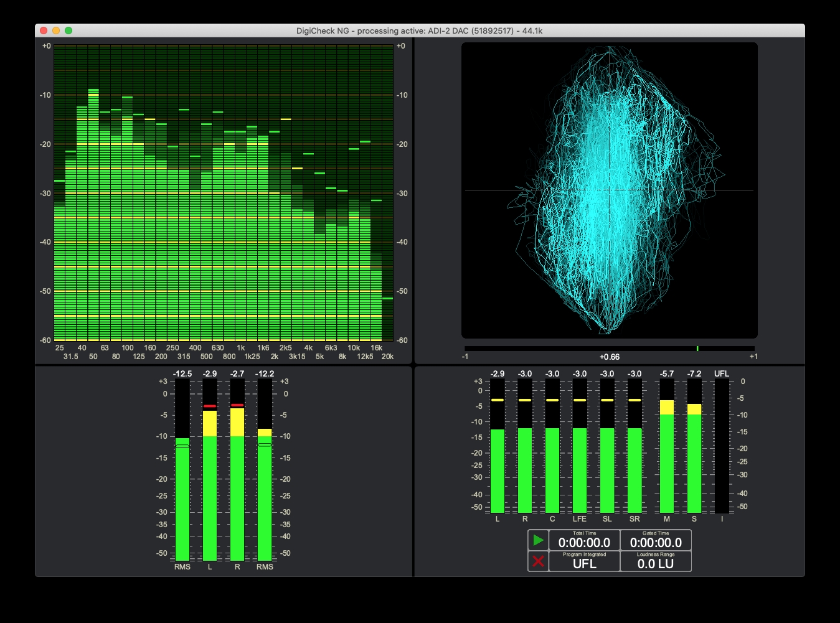Click the cyan vectorscope display
This screenshot has height=623, width=840.
pos(609,190)
